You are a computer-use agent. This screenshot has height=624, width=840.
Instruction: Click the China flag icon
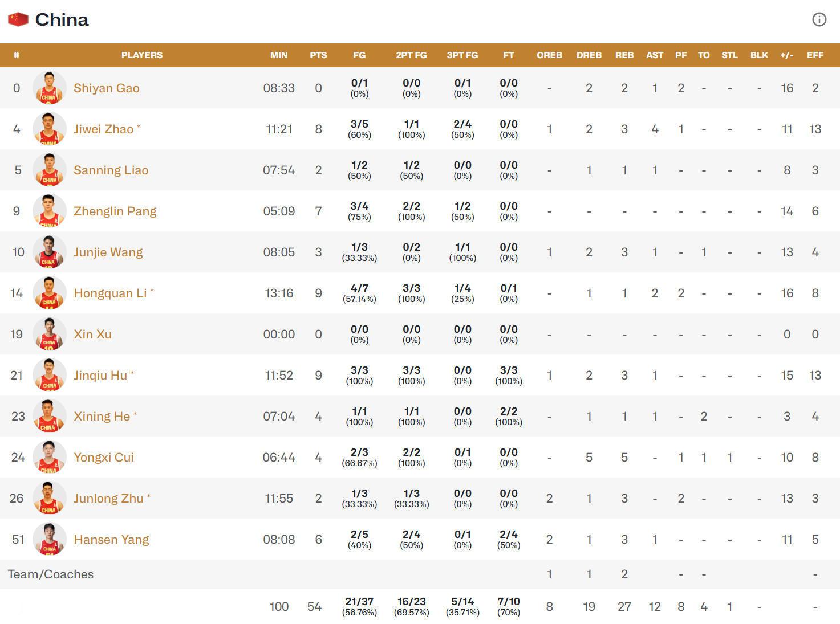click(x=18, y=19)
